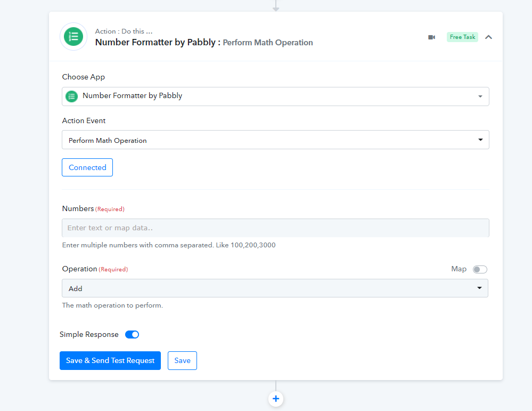Viewport: 532px width, 411px height.
Task: Click Save & Send Test Request
Action: pos(110,361)
